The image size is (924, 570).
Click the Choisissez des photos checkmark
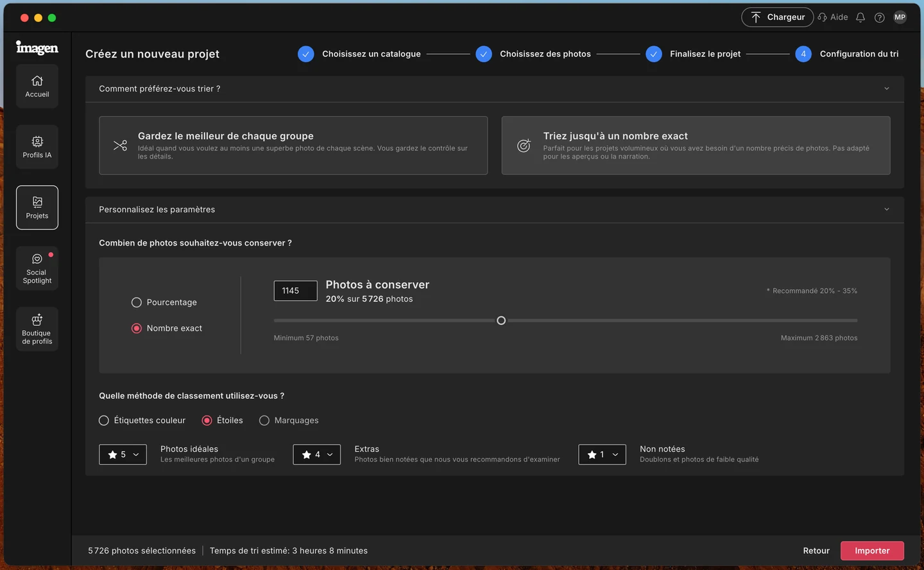484,54
